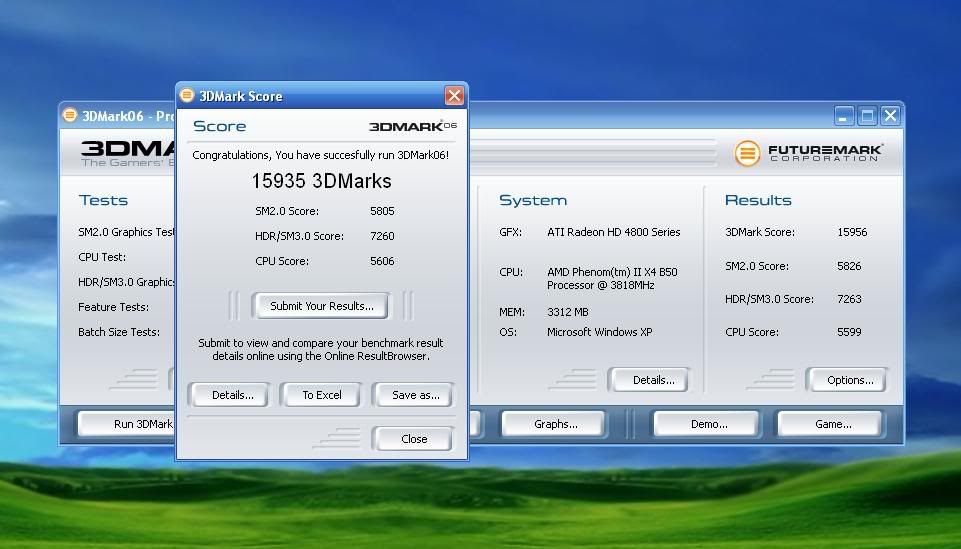The height and width of the screenshot is (549, 961).
Task: Click the System heading
Action: point(533,200)
